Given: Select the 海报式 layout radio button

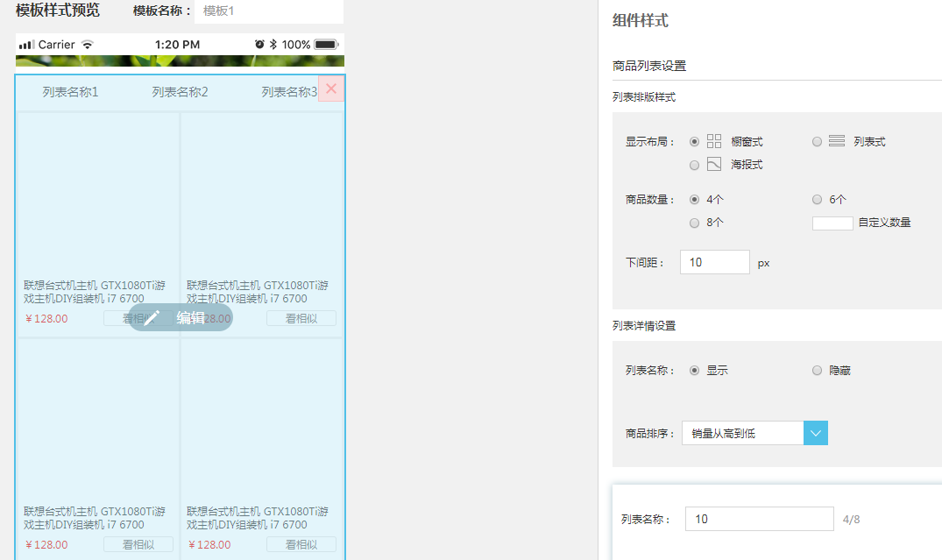Looking at the screenshot, I should 695,165.
